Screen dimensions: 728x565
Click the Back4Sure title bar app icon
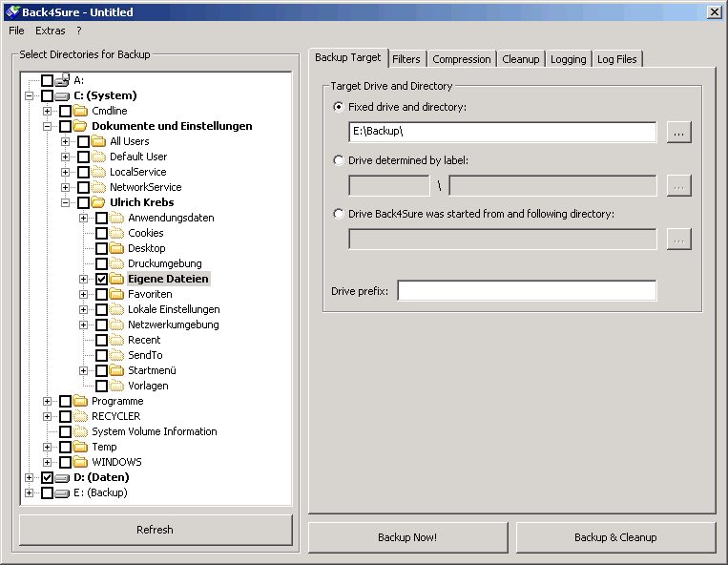point(12,12)
